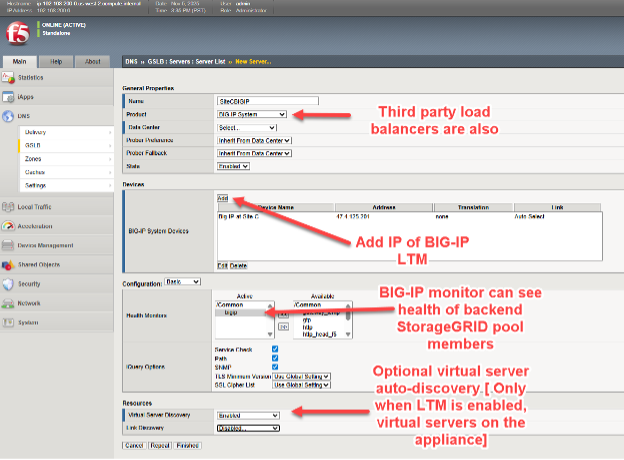Click the Statistics menu label
This screenshot has height=460, width=624.
31,78
